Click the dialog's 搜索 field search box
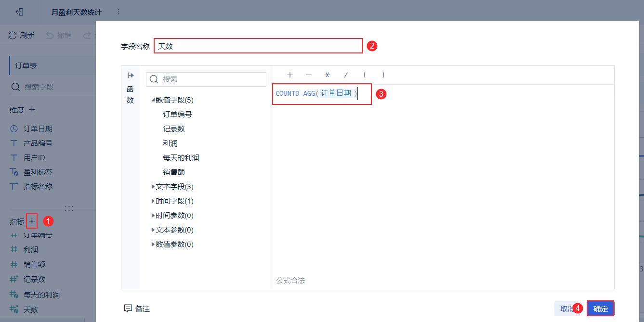The height and width of the screenshot is (322, 644). [x=206, y=79]
